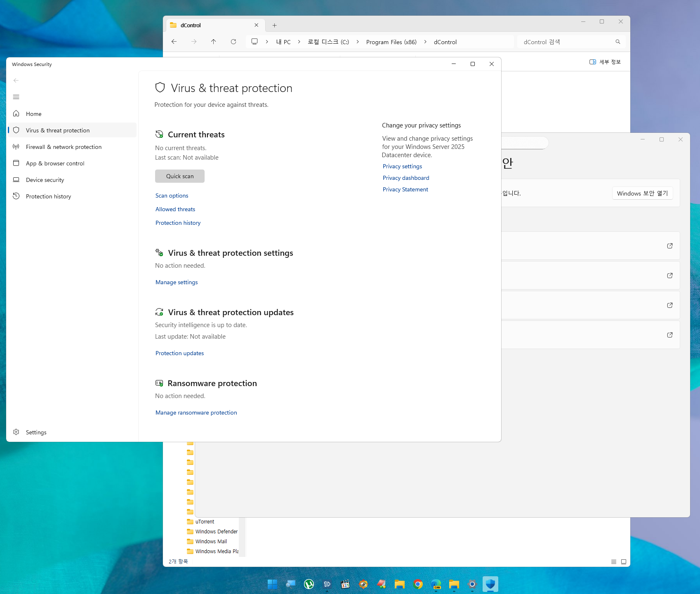Refresh the File Explorer dControl folder
The image size is (700, 594).
coord(233,42)
